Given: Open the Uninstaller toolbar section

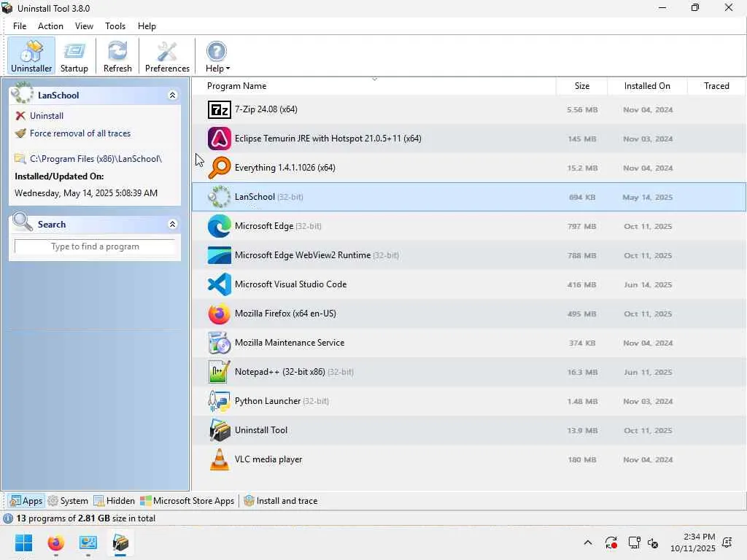Looking at the screenshot, I should (x=31, y=56).
